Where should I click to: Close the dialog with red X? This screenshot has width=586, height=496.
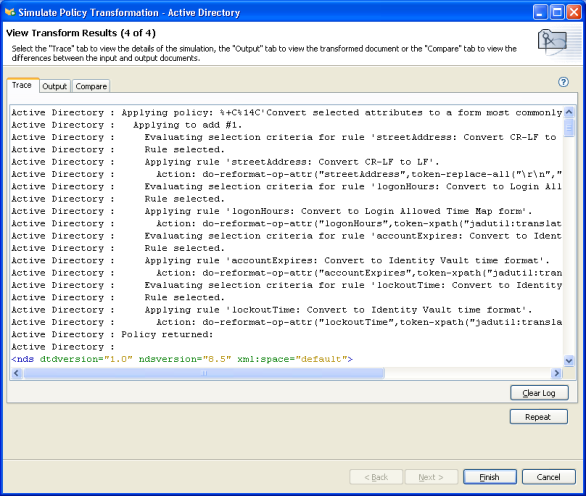[574, 12]
